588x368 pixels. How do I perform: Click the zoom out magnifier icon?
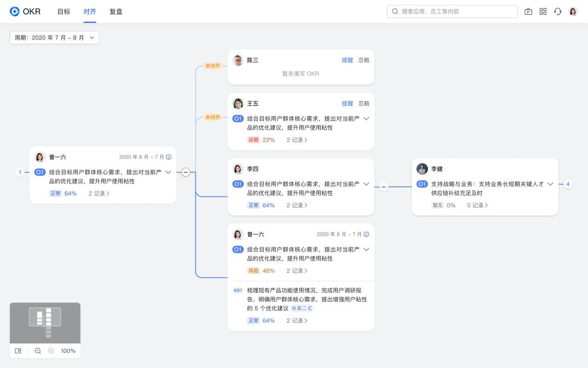[x=38, y=351]
